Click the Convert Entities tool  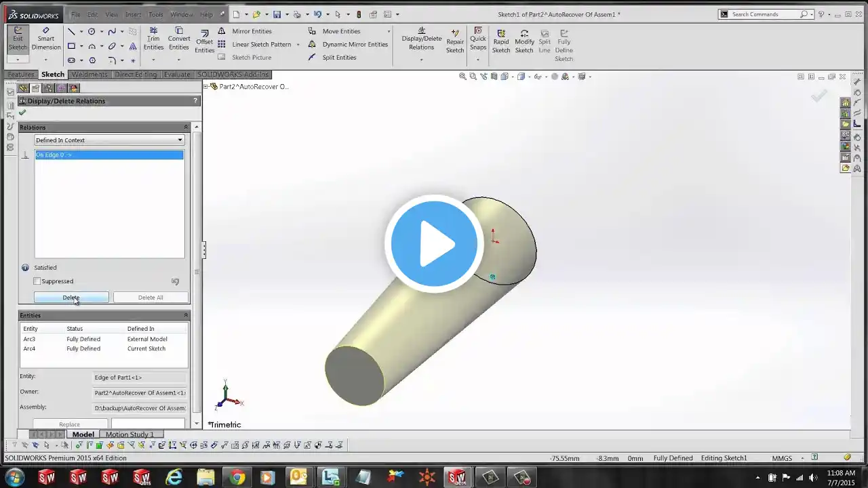coord(179,39)
